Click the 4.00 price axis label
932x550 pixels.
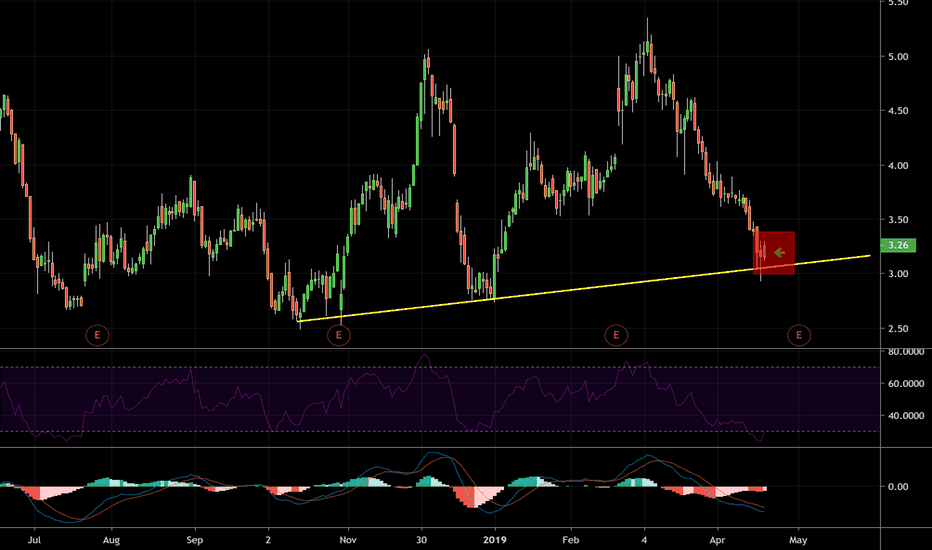pos(898,165)
